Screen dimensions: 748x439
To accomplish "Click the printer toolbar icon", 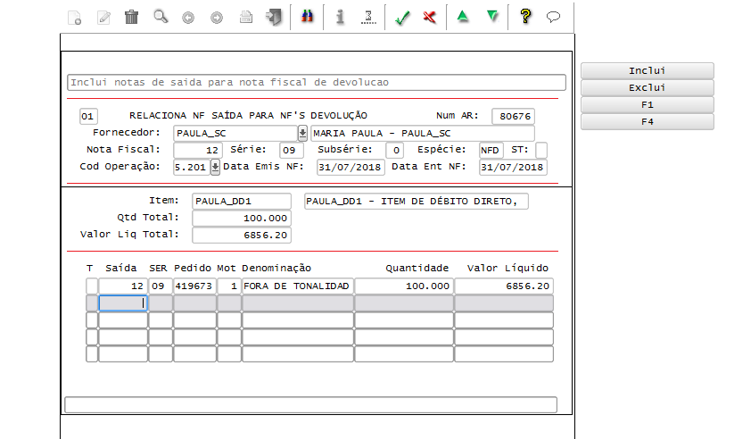I will coord(246,17).
